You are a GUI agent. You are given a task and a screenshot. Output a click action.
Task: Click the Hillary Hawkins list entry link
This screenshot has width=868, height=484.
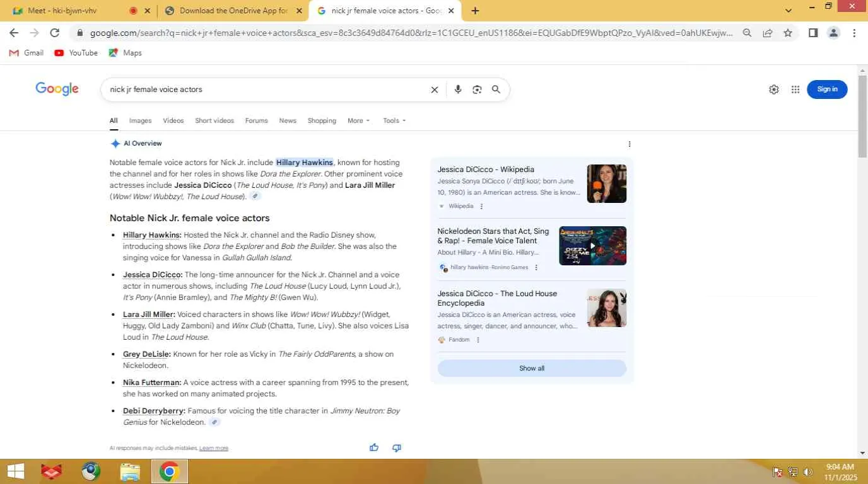point(152,235)
